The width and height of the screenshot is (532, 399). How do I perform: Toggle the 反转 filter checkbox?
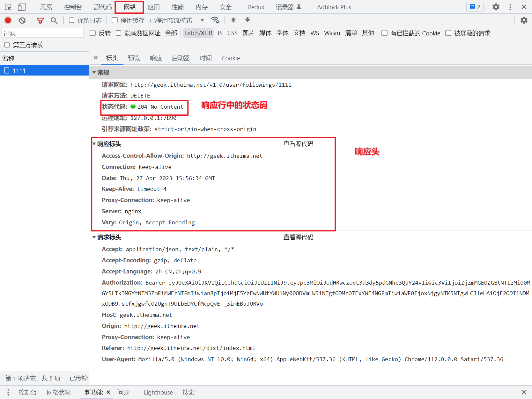tap(93, 33)
